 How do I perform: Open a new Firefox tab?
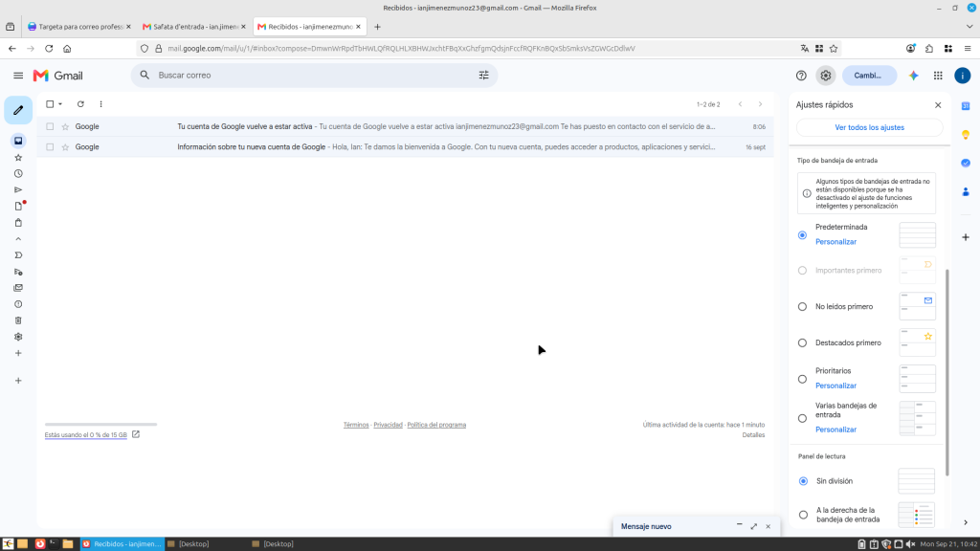click(377, 27)
